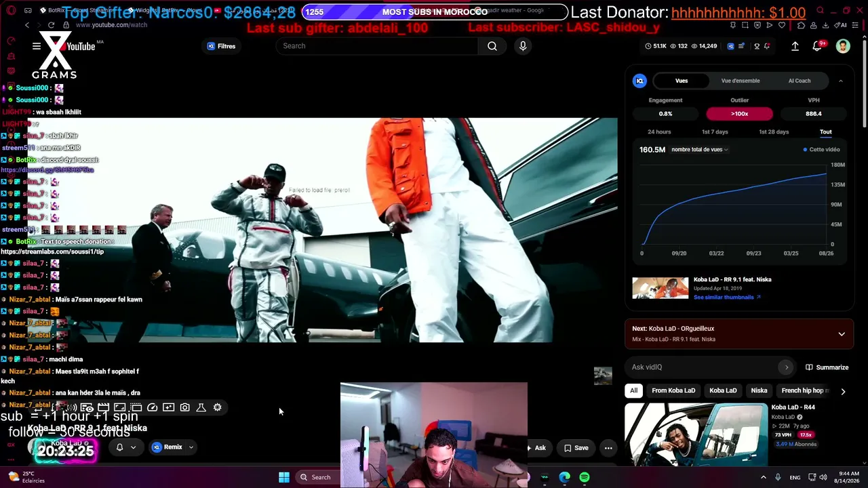Open YouTube notifications bell with 9+ badge
This screenshot has height=488, width=868.
click(x=818, y=46)
